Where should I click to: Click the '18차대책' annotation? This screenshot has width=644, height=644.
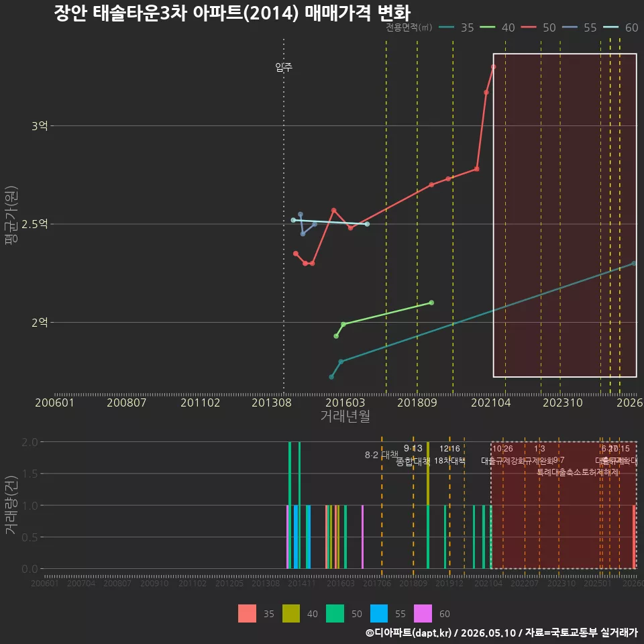[x=449, y=461]
